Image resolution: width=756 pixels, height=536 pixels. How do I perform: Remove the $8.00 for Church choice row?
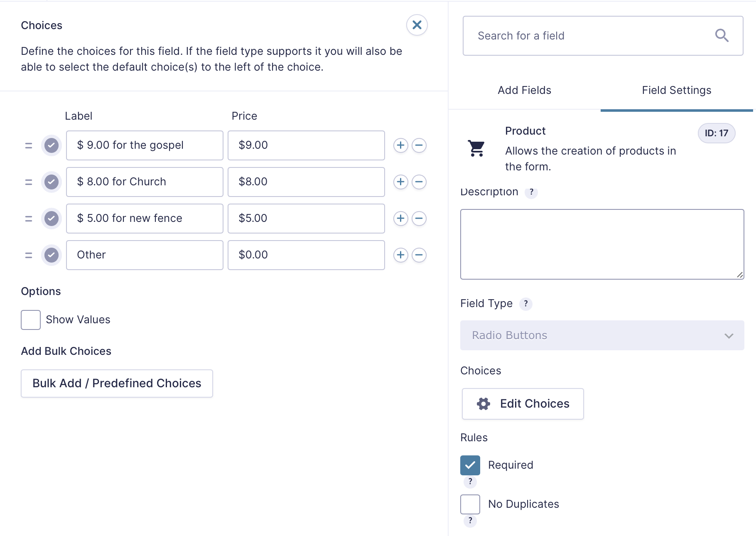pos(419,182)
